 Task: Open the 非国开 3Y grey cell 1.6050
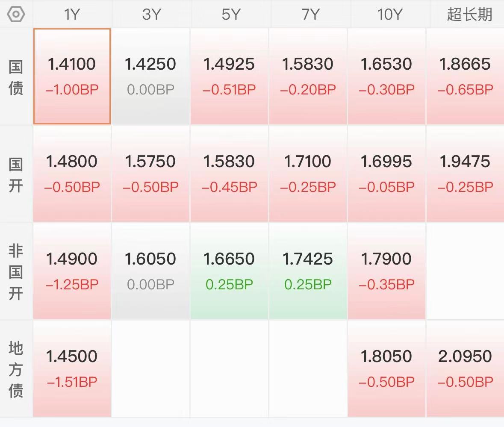pyautogui.click(x=150, y=271)
